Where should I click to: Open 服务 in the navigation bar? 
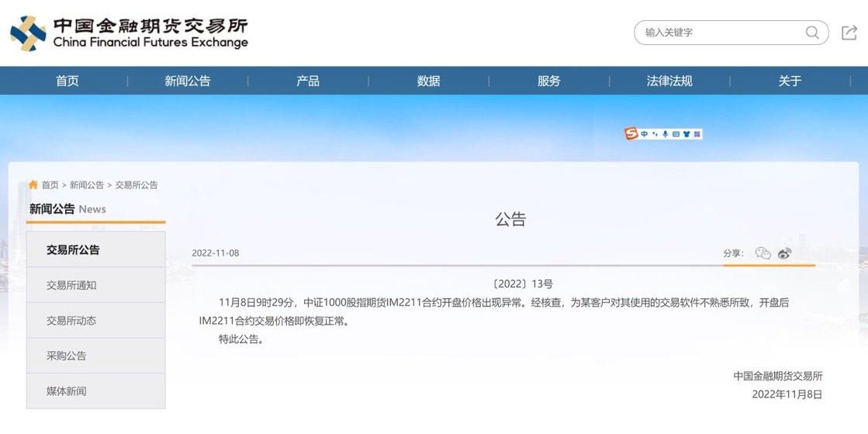(x=549, y=81)
